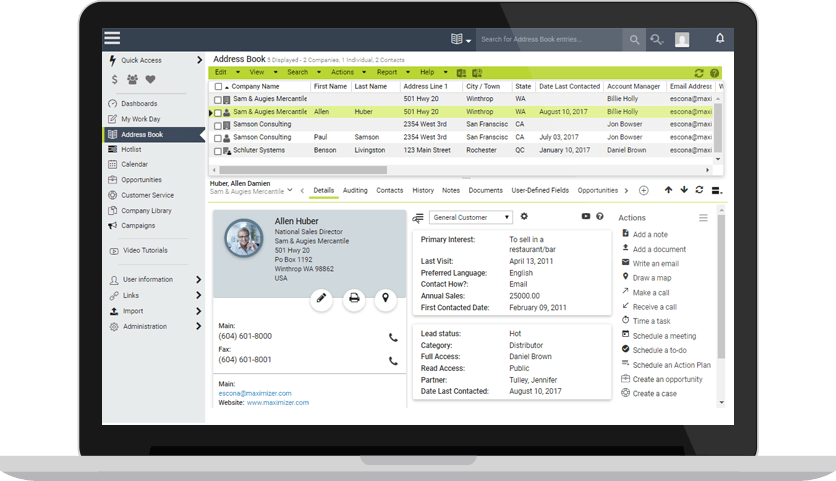The width and height of the screenshot is (836, 481).
Task: Open the Sam & Augies Mercantile company dropdown
Action: (290, 190)
